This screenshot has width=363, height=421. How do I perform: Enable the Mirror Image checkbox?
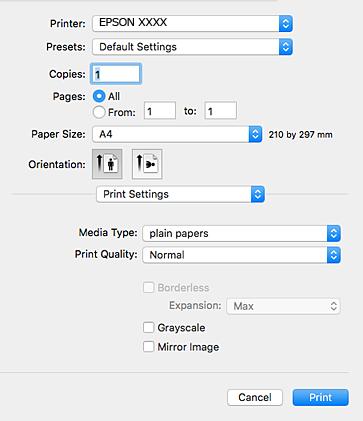(x=148, y=347)
